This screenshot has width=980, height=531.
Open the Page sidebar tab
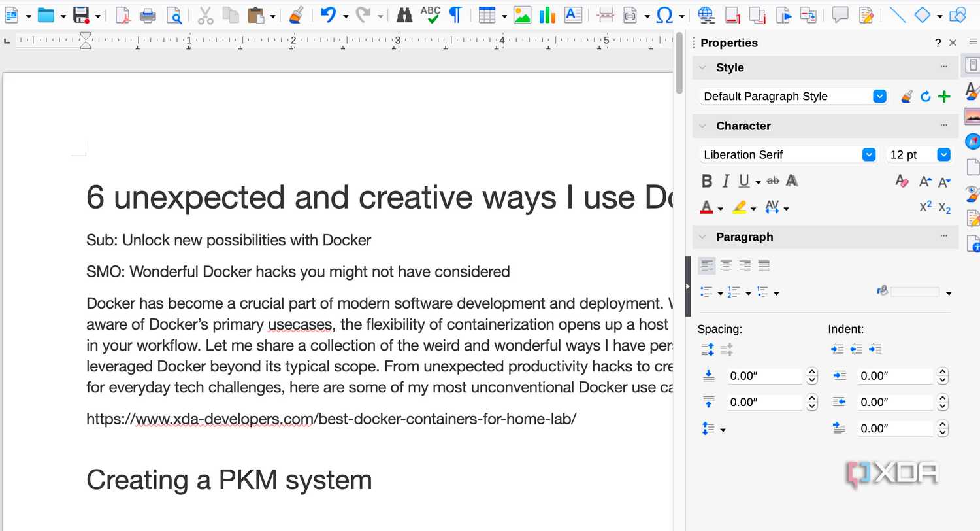[972, 166]
